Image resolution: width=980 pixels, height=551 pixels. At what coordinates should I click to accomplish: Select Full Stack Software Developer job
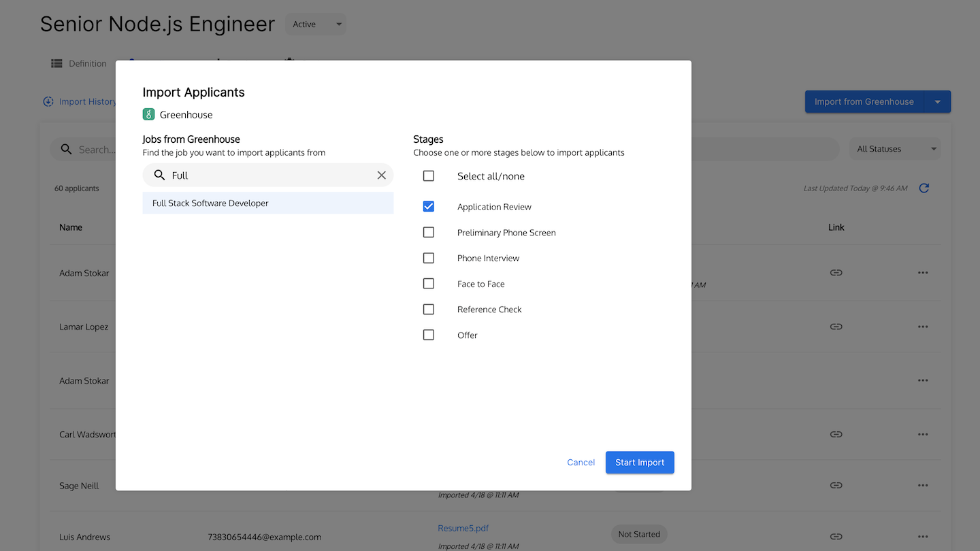267,203
